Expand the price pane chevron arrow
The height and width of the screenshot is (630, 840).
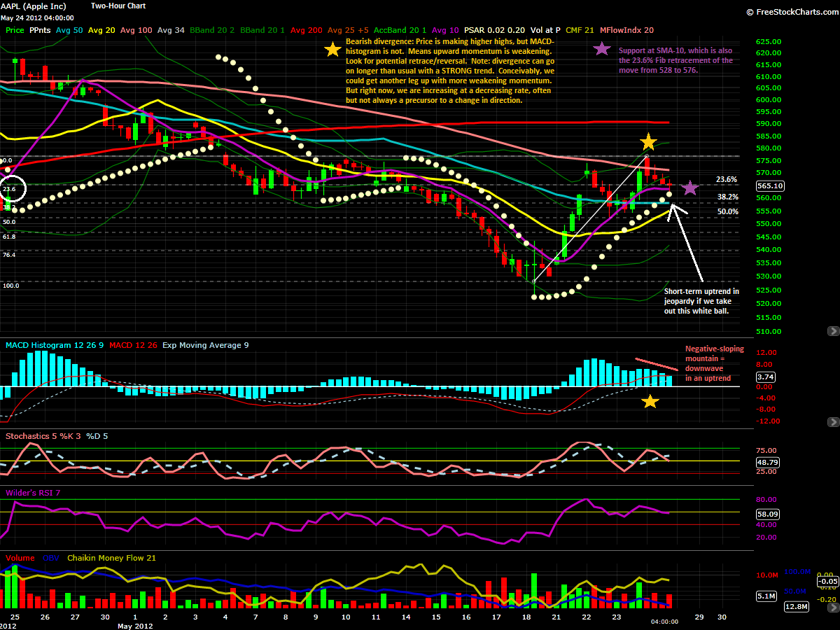pyautogui.click(x=832, y=330)
